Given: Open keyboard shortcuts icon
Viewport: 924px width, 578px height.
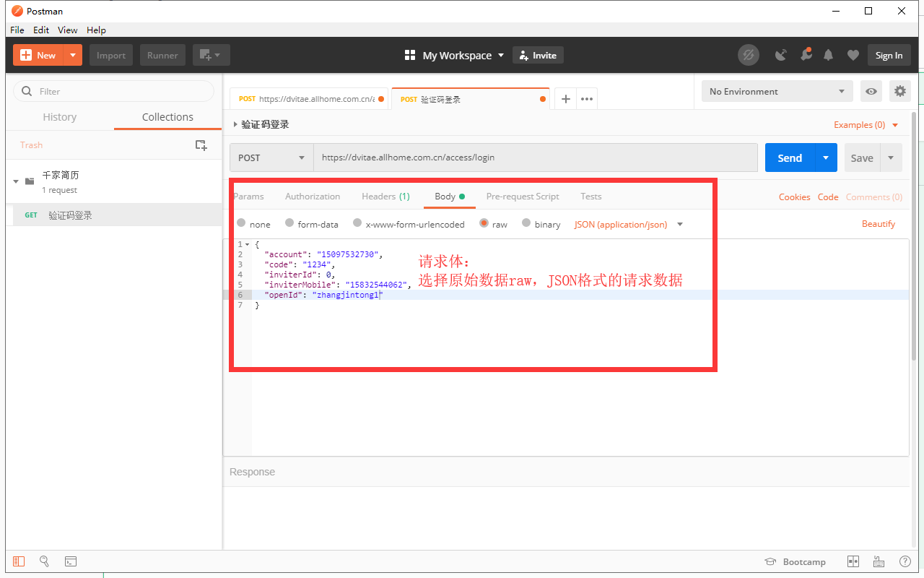Looking at the screenshot, I should tap(879, 561).
